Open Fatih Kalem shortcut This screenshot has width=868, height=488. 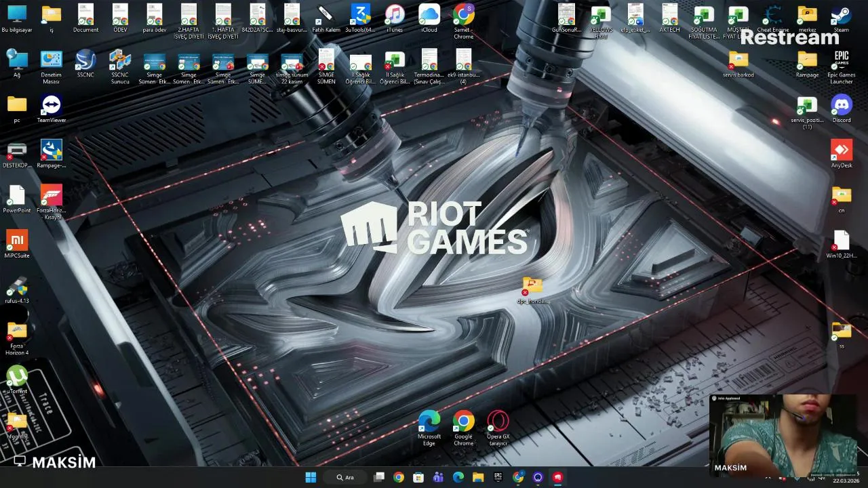click(x=326, y=18)
